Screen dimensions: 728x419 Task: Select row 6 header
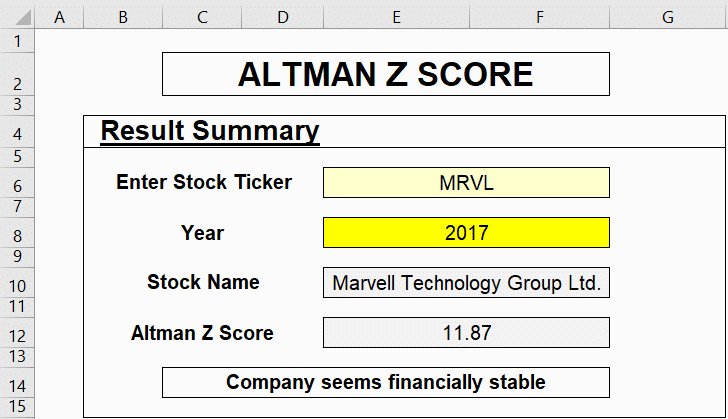tap(19, 183)
